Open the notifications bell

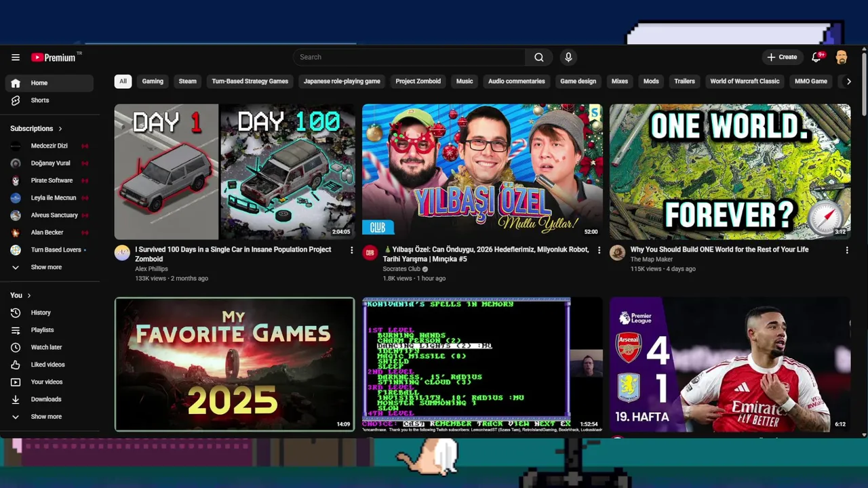tap(817, 58)
